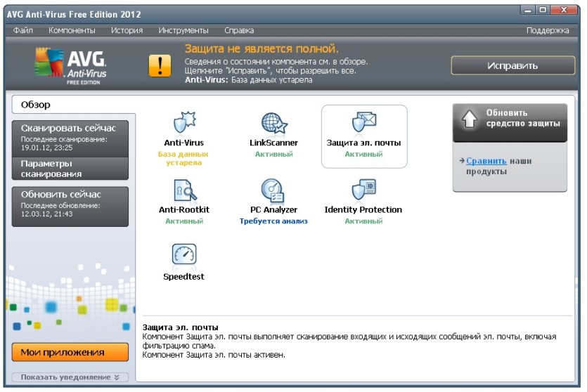The image size is (587, 392).
Task: Click the upward arrow upgrade icon
Action: pos(469,119)
